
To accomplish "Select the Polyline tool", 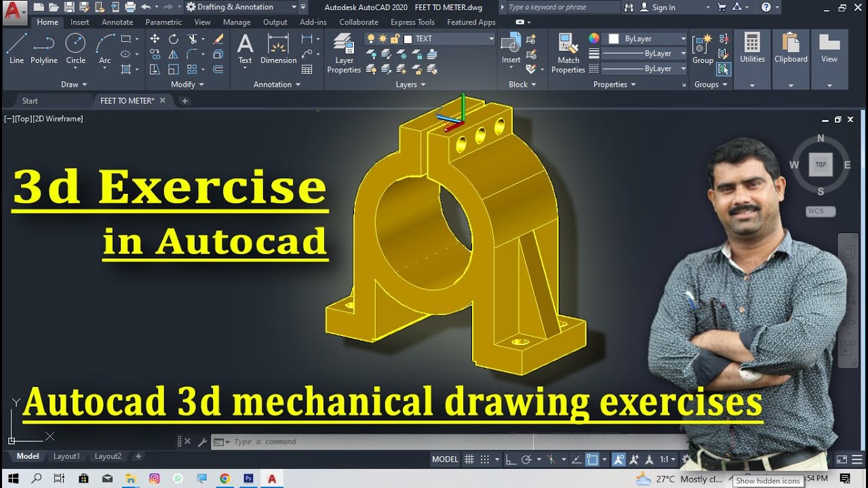I will pyautogui.click(x=43, y=49).
